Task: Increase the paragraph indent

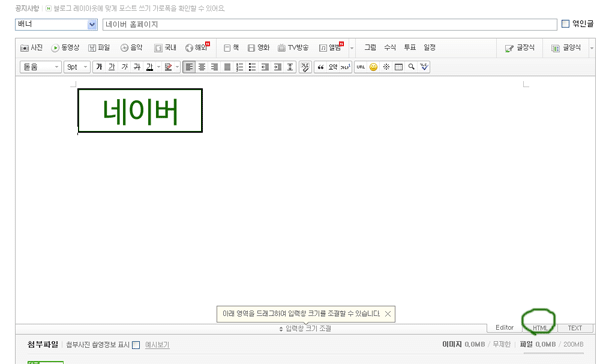Action: [x=277, y=67]
